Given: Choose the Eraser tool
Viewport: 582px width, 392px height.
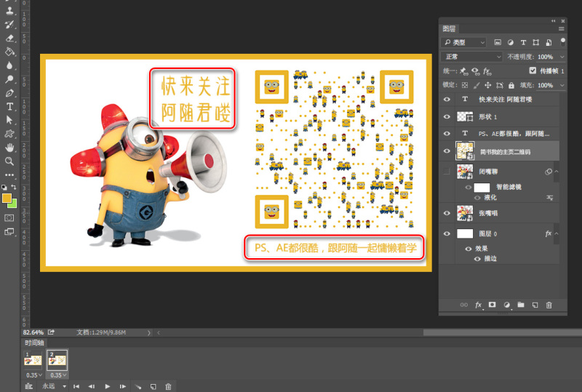Looking at the screenshot, I should point(10,38).
